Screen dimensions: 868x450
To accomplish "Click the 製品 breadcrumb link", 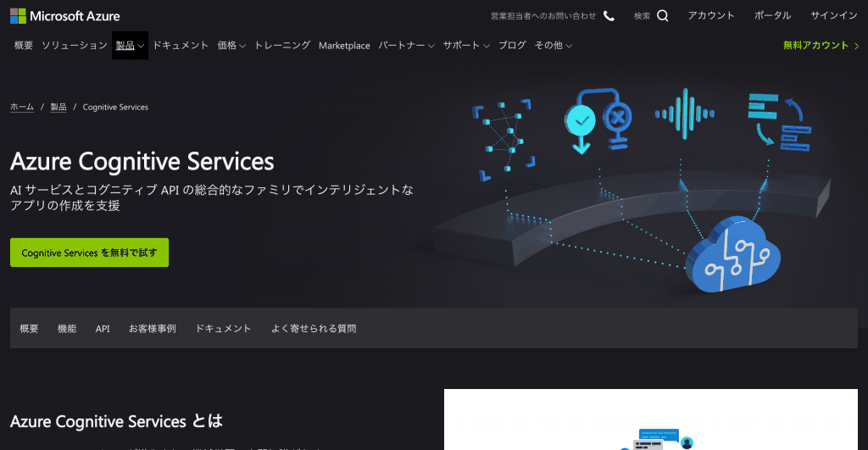I will 58,107.
